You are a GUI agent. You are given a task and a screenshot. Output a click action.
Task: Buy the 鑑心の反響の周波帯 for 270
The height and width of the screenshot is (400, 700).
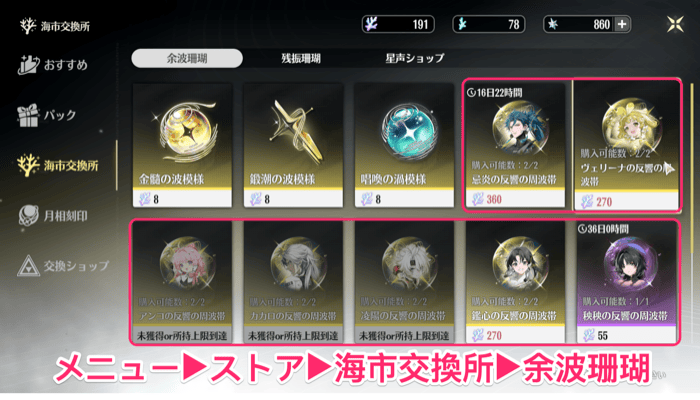(515, 282)
